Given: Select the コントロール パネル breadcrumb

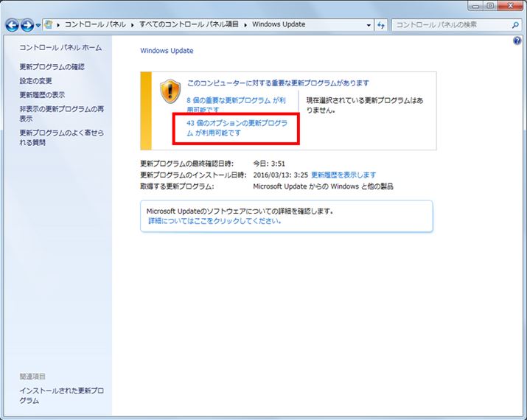Looking at the screenshot, I should coord(96,24).
